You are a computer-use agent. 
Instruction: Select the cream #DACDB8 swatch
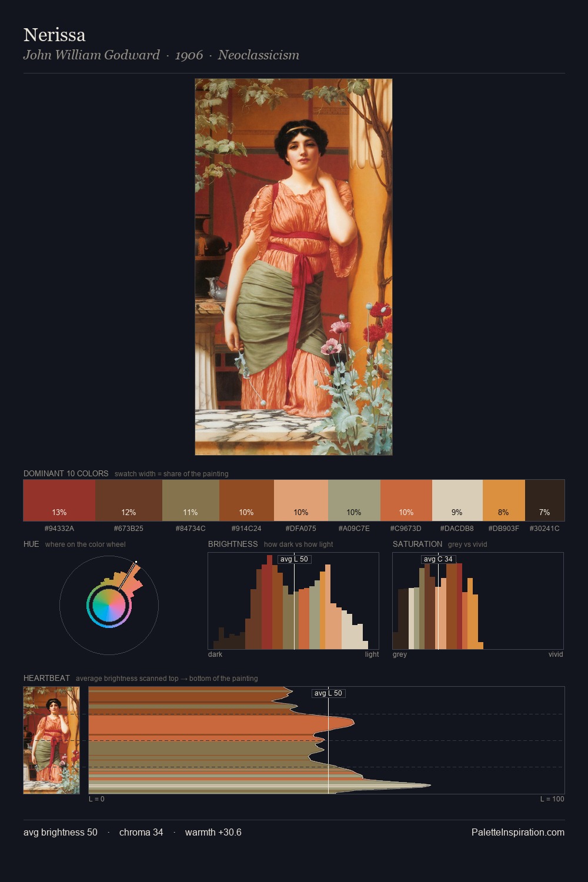coord(457,500)
